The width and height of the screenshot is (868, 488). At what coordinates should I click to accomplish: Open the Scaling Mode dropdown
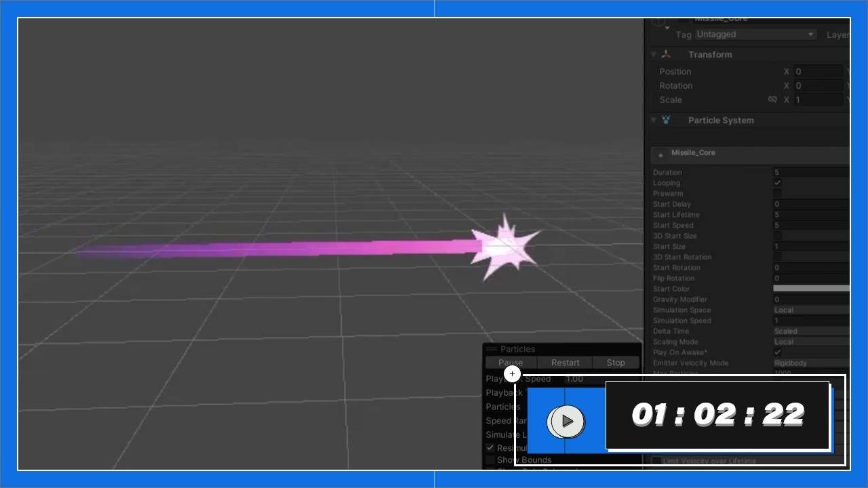pyautogui.click(x=811, y=342)
